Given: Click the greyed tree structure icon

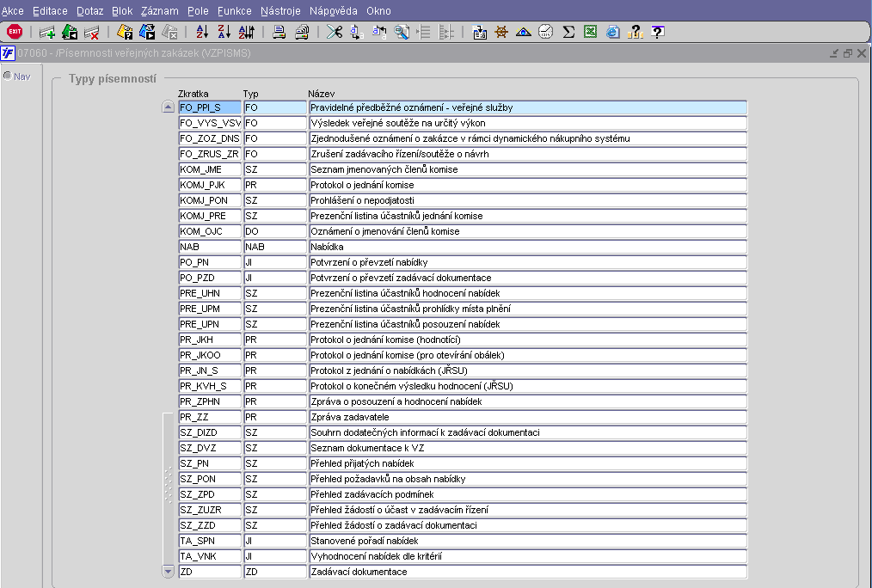Looking at the screenshot, I should click(446, 32).
